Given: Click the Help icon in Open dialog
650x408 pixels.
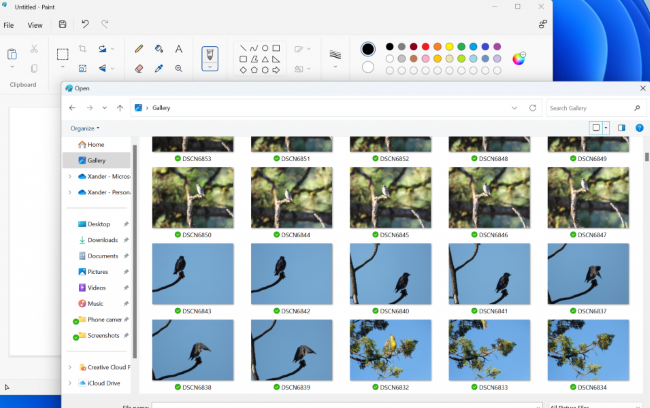Looking at the screenshot, I should point(639,128).
